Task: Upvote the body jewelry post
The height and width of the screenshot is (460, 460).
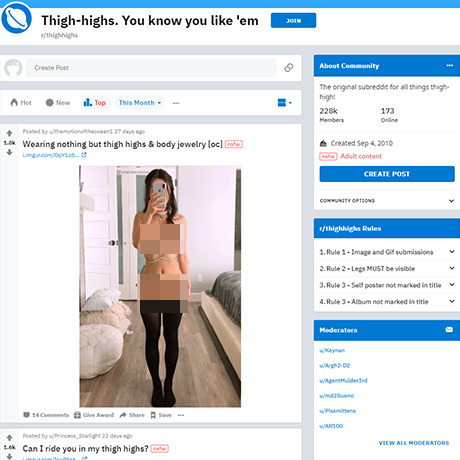Action: (9, 133)
